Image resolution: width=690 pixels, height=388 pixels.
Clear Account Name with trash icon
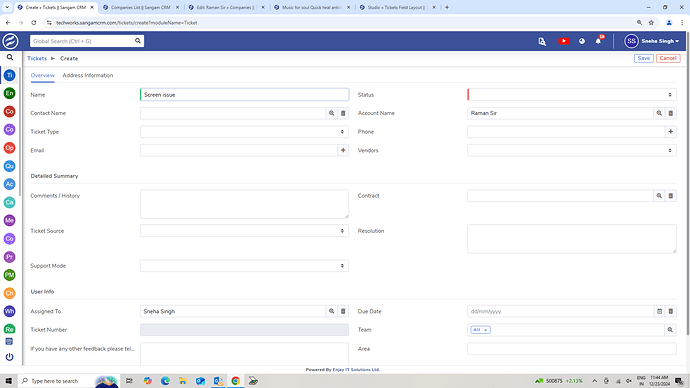point(671,113)
